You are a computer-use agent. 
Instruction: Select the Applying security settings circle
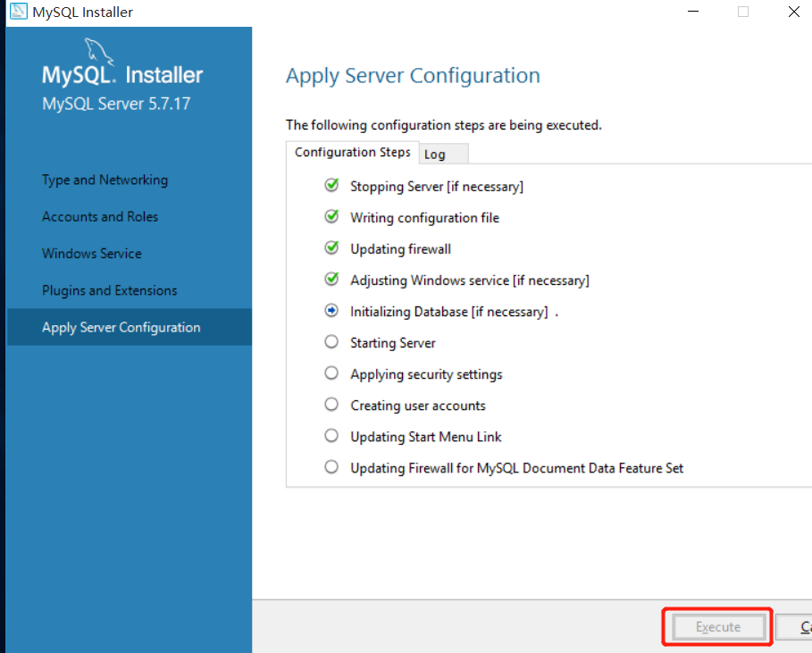tap(331, 373)
